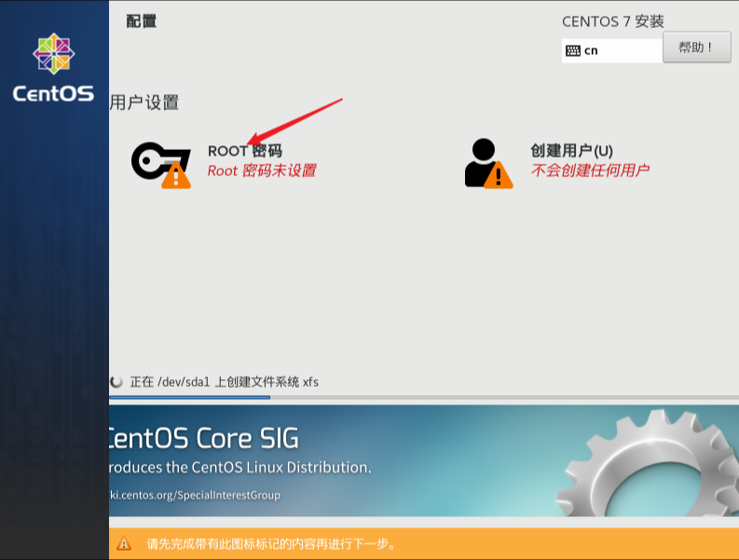The image size is (739, 560).
Task: Click the cn keyboard layout indicator
Action: click(612, 50)
